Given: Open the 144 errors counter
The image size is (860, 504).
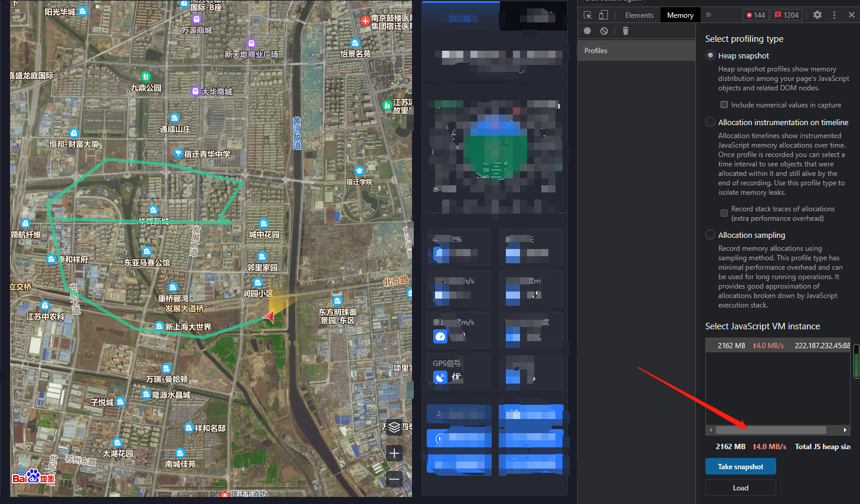Looking at the screenshot, I should click(756, 15).
